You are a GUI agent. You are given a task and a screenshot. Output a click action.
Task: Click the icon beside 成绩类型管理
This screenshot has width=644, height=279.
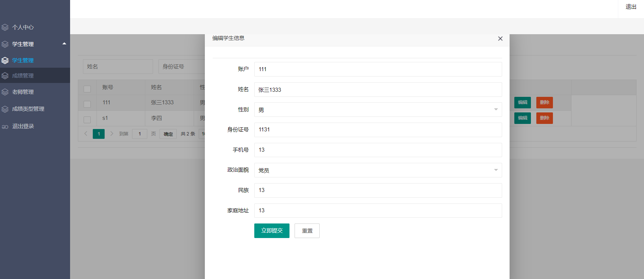coord(5,109)
